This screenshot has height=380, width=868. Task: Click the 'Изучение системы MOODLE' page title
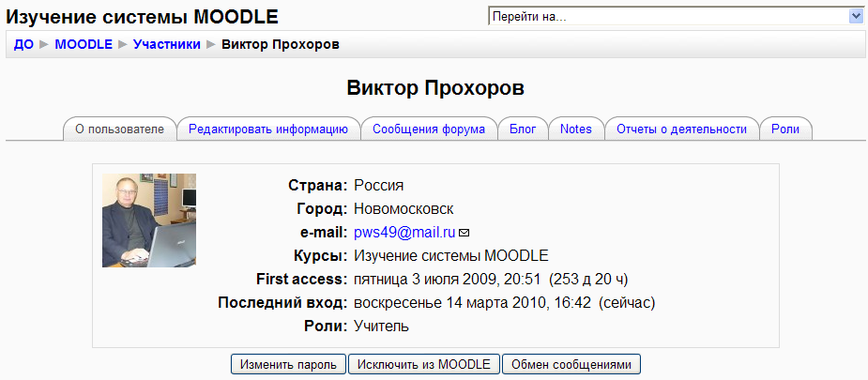[143, 17]
